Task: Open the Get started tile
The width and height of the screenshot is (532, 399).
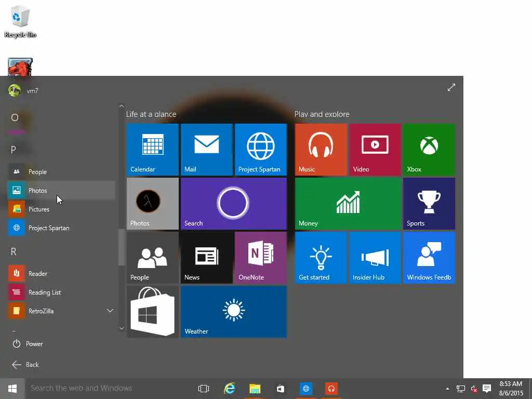Action: (x=321, y=258)
